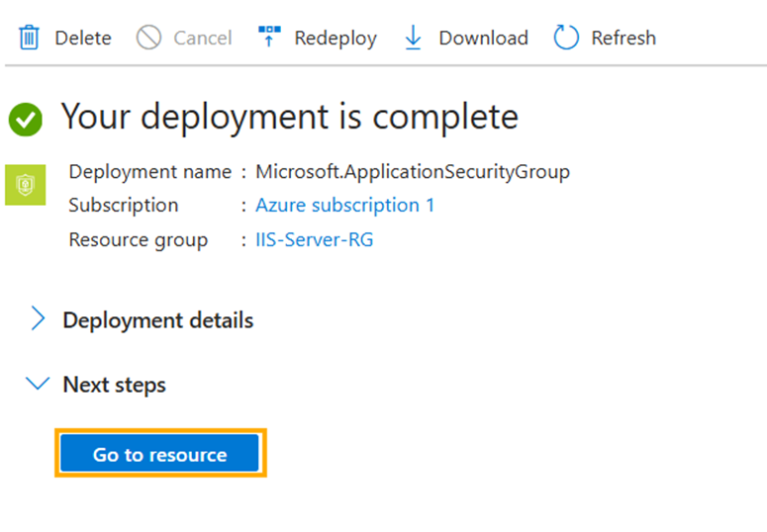
Task: Open the IIS-Server-RG resource group link
Action: (x=314, y=239)
